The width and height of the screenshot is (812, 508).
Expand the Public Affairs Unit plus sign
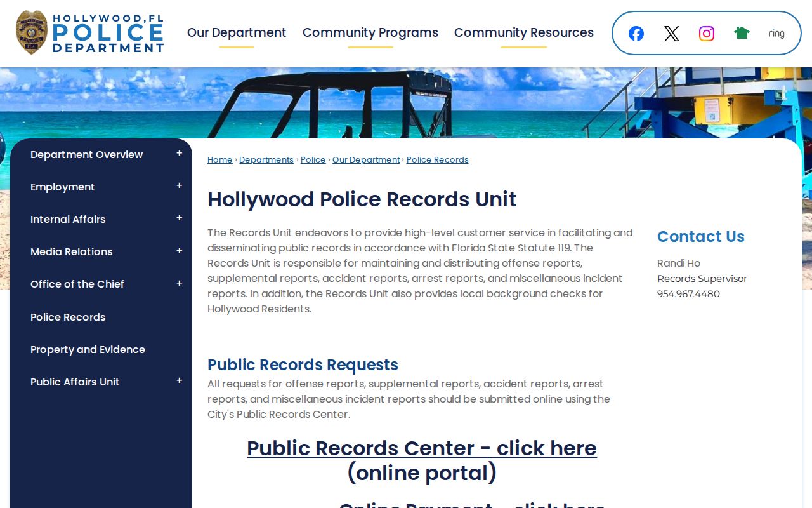click(x=180, y=381)
